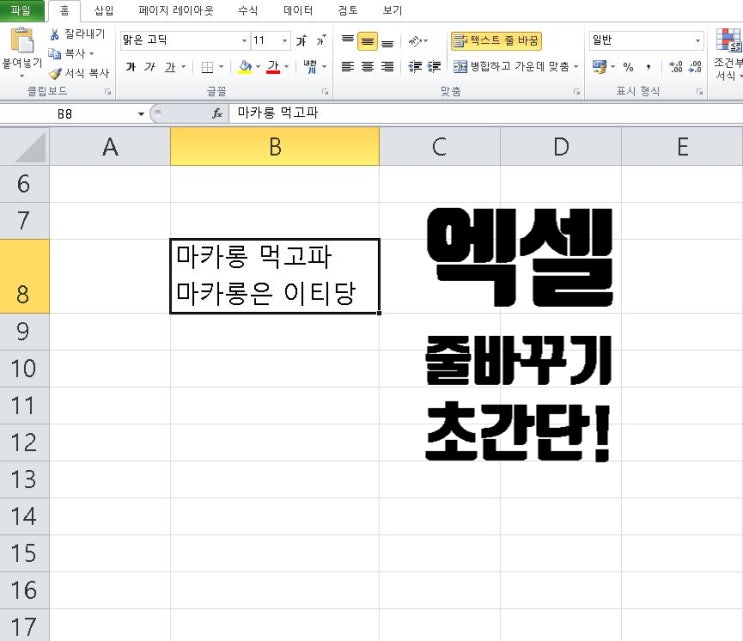The height and width of the screenshot is (641, 743).
Task: Click the Copy (복사) icon
Action: tap(54, 54)
